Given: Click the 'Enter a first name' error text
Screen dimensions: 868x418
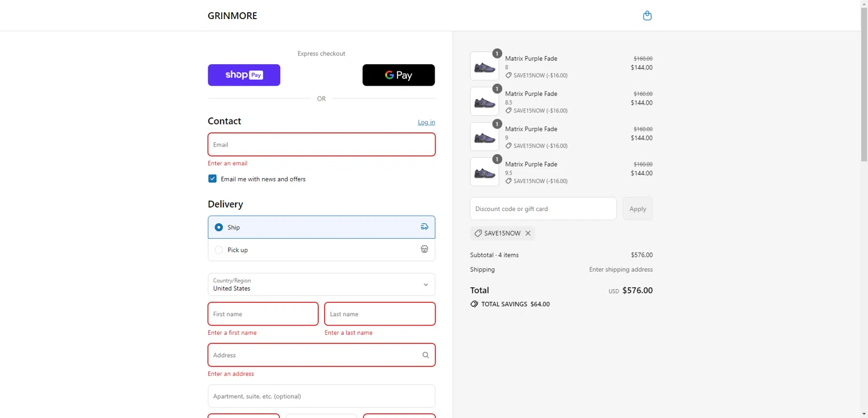Looking at the screenshot, I should [x=232, y=332].
